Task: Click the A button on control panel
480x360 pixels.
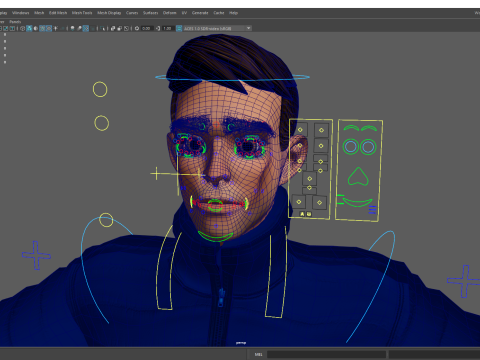Action: (x=302, y=214)
